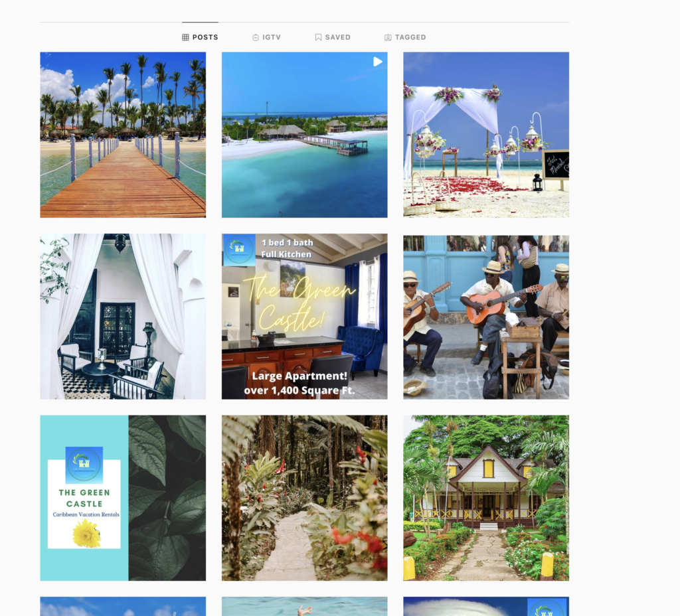Click the Posts grid icon
The width and height of the screenshot is (680, 616).
pos(185,37)
